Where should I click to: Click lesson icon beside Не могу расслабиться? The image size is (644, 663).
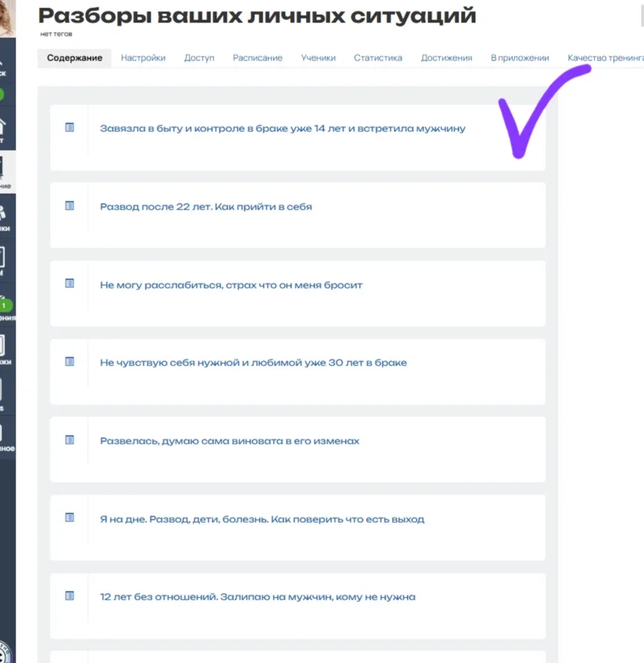pyautogui.click(x=69, y=283)
